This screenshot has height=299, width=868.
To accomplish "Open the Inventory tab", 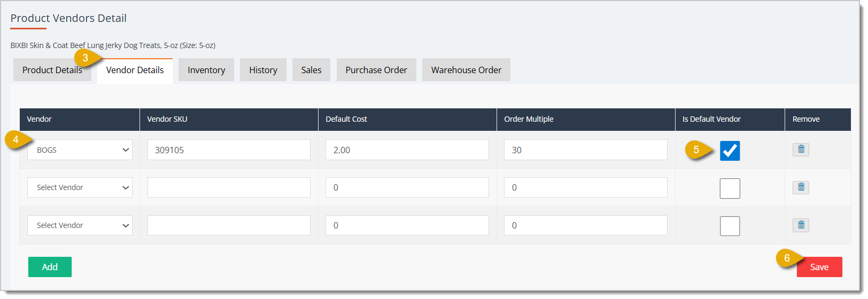I will [x=206, y=70].
